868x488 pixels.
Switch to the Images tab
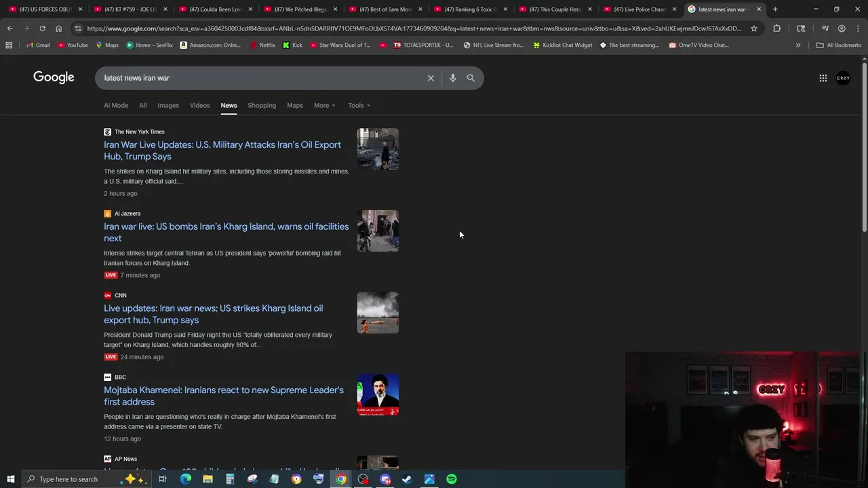click(168, 105)
